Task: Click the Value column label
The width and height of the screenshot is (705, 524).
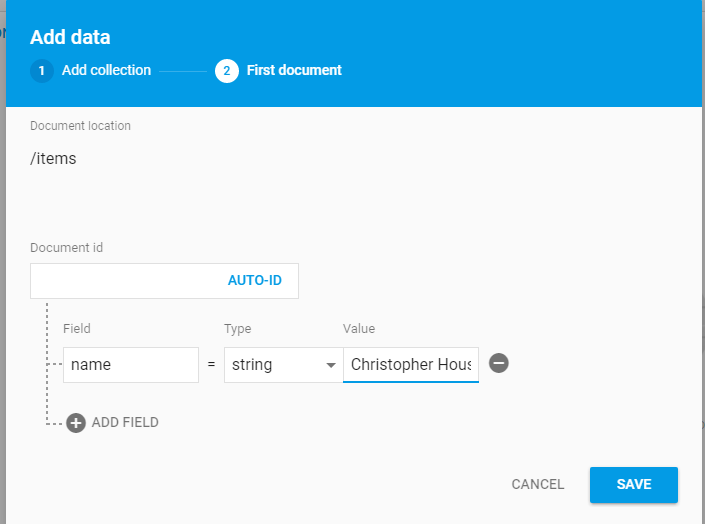Action: [359, 328]
